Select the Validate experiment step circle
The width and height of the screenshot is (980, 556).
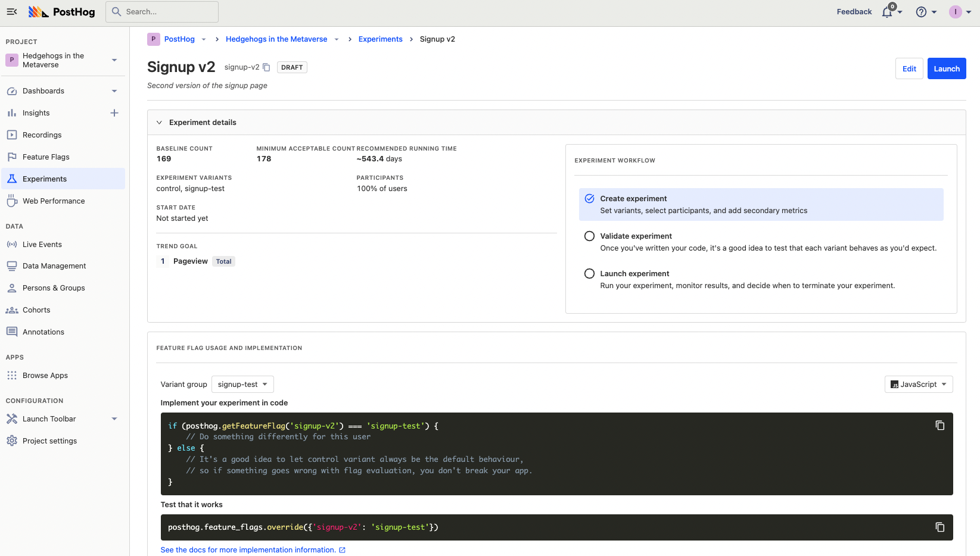pos(589,236)
